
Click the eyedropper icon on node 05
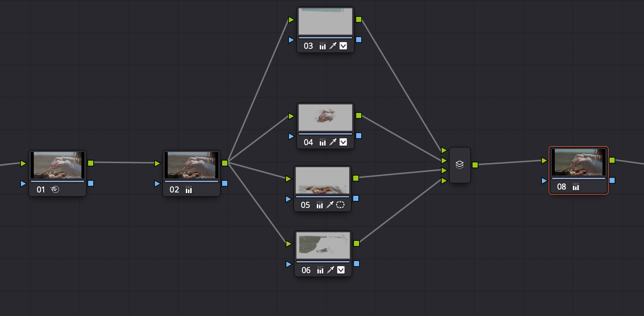tap(330, 205)
